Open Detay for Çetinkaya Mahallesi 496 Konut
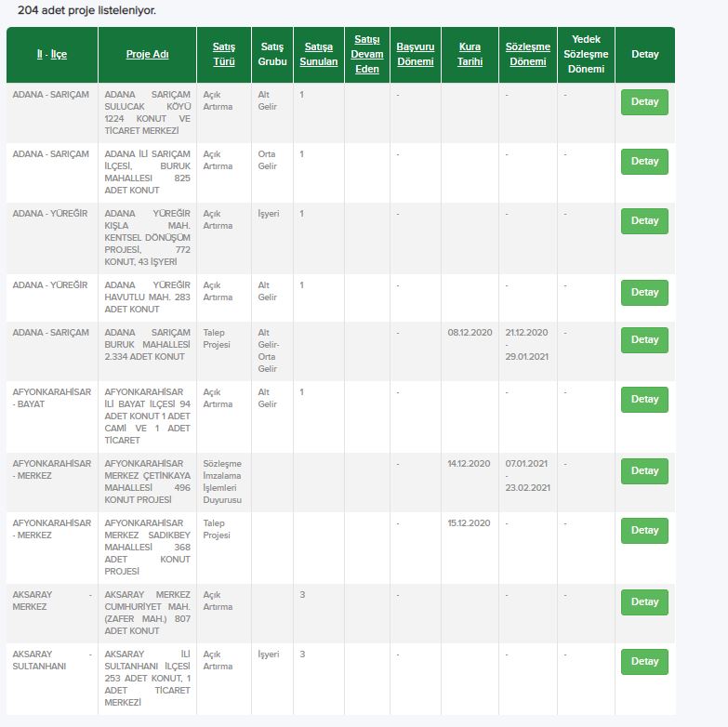The width and height of the screenshot is (728, 727). 644,470
